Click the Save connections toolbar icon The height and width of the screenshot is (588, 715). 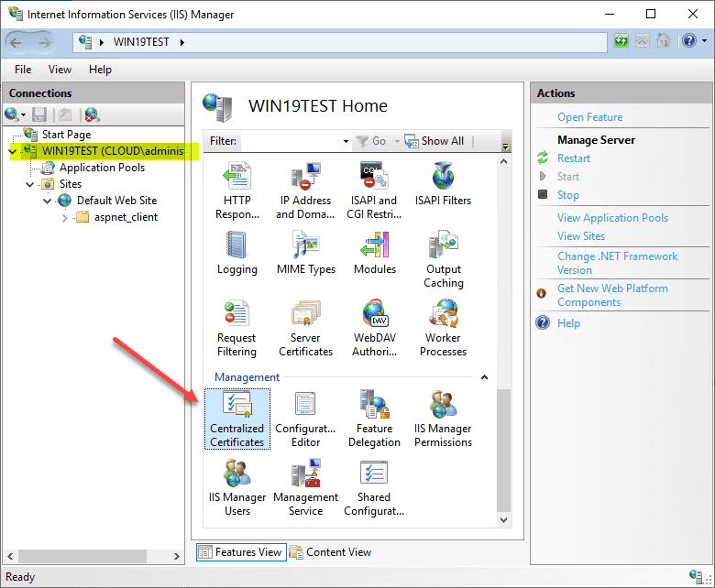[x=39, y=114]
